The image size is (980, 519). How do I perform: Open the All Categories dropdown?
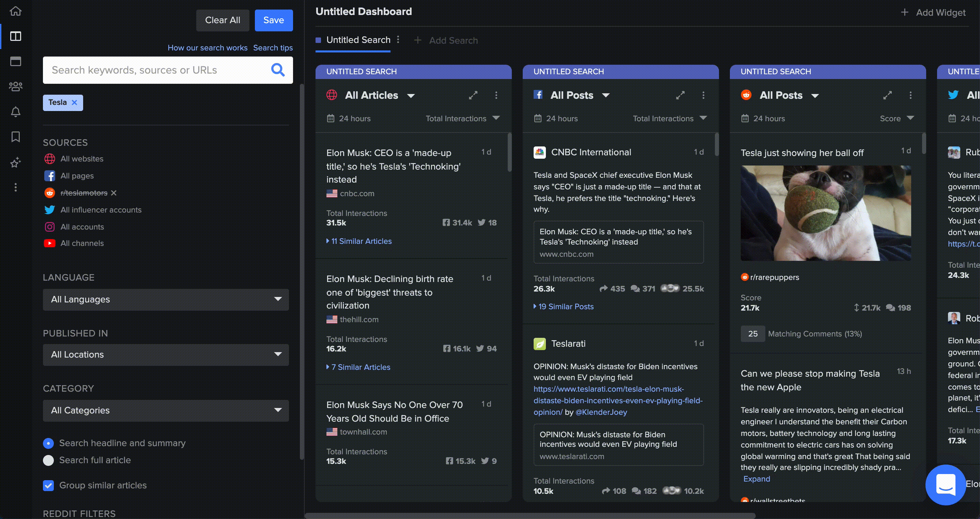point(166,410)
